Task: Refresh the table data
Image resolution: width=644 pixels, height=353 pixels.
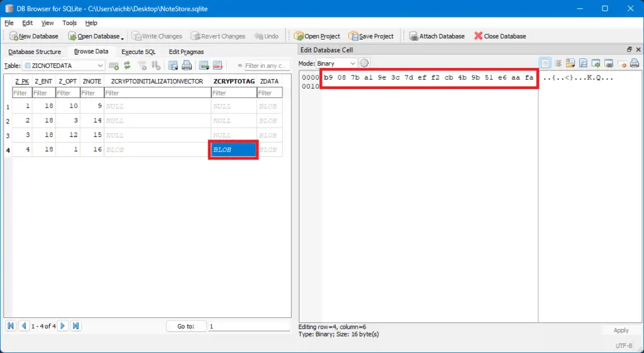Action: [127, 65]
